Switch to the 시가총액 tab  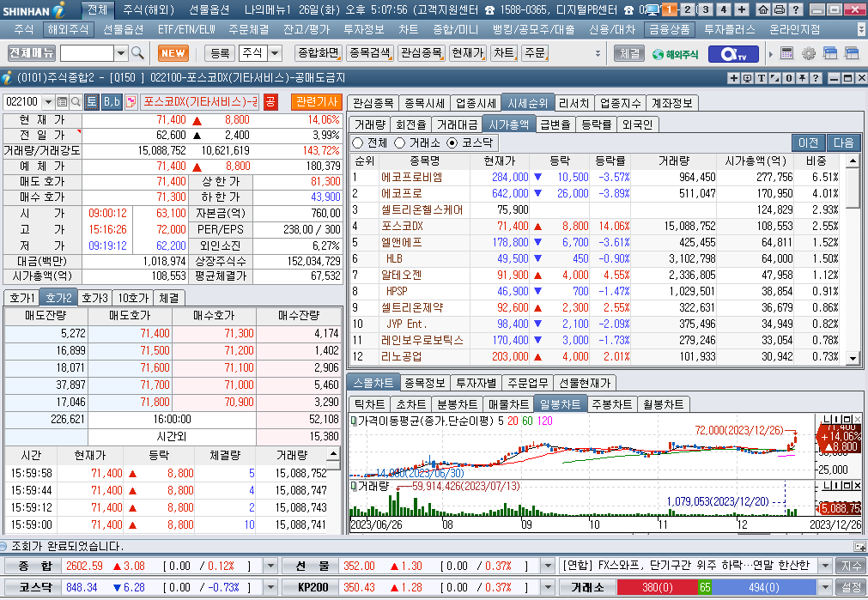click(509, 124)
